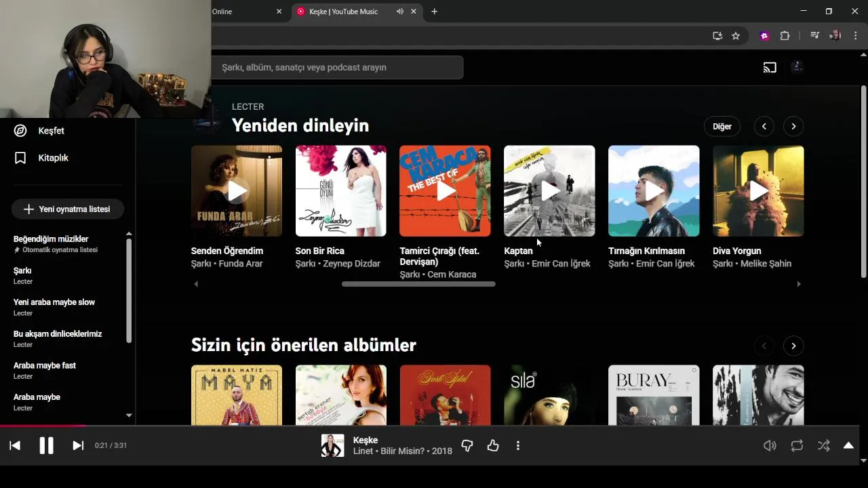Click the Diğer button in Yeniden dinleyin

pos(722,126)
